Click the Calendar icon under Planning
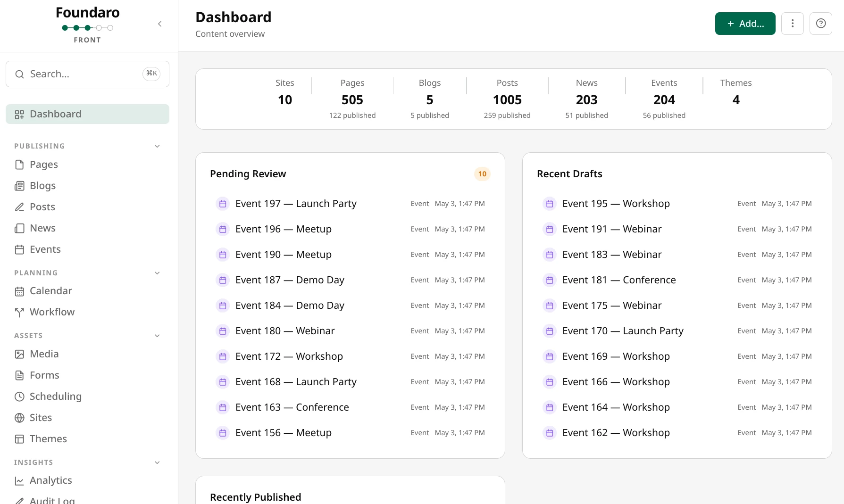Image resolution: width=844 pixels, height=504 pixels. (19, 291)
